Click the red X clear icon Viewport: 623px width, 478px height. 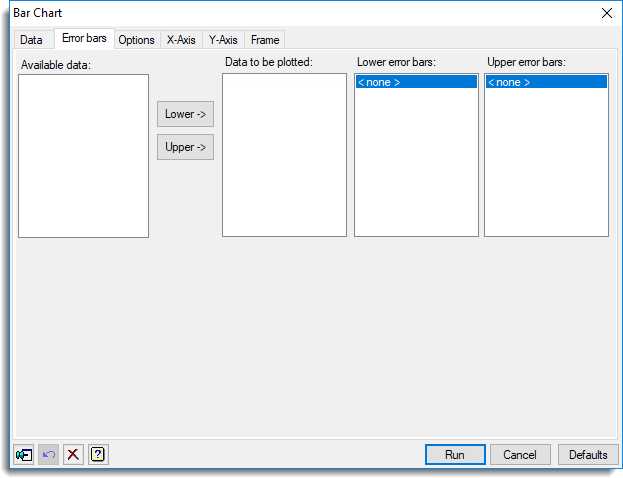click(x=73, y=455)
